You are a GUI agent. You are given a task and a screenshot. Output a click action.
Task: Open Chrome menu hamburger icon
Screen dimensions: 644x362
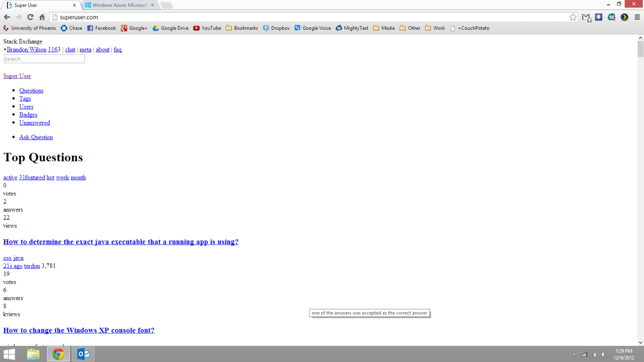637,17
